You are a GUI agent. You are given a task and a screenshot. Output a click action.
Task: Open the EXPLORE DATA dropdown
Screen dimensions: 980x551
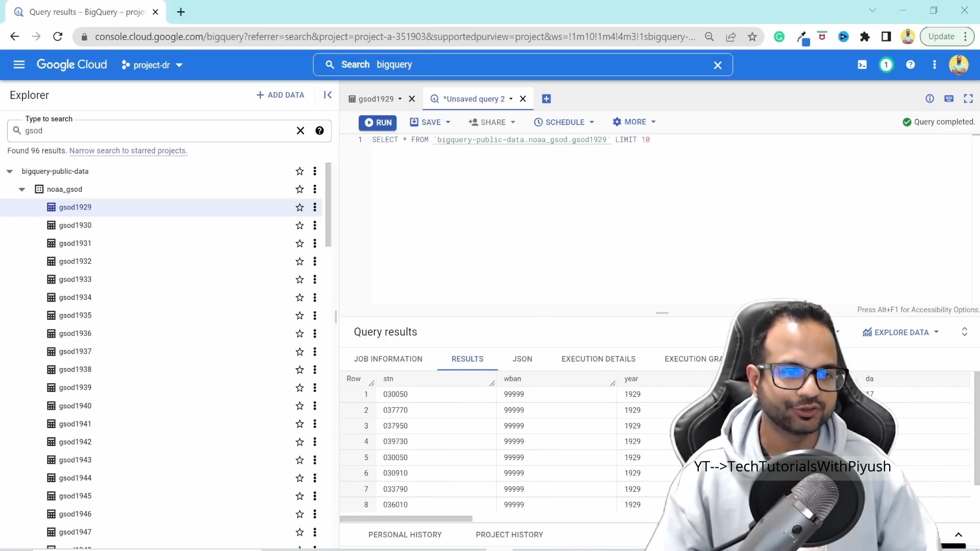tap(901, 333)
